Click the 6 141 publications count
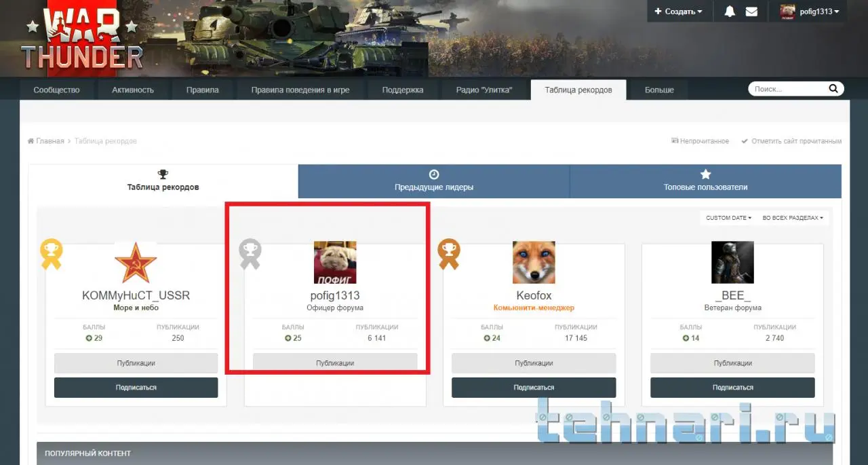The image size is (868, 465). 376,338
